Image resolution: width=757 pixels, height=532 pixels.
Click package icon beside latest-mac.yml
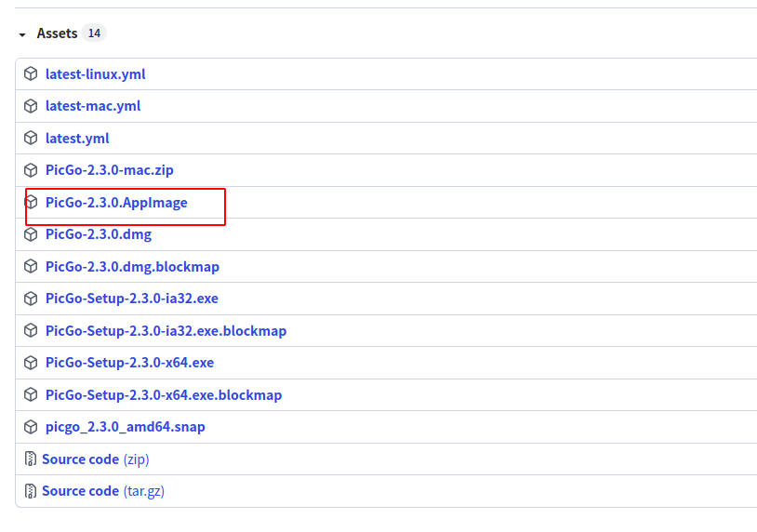pyautogui.click(x=31, y=106)
